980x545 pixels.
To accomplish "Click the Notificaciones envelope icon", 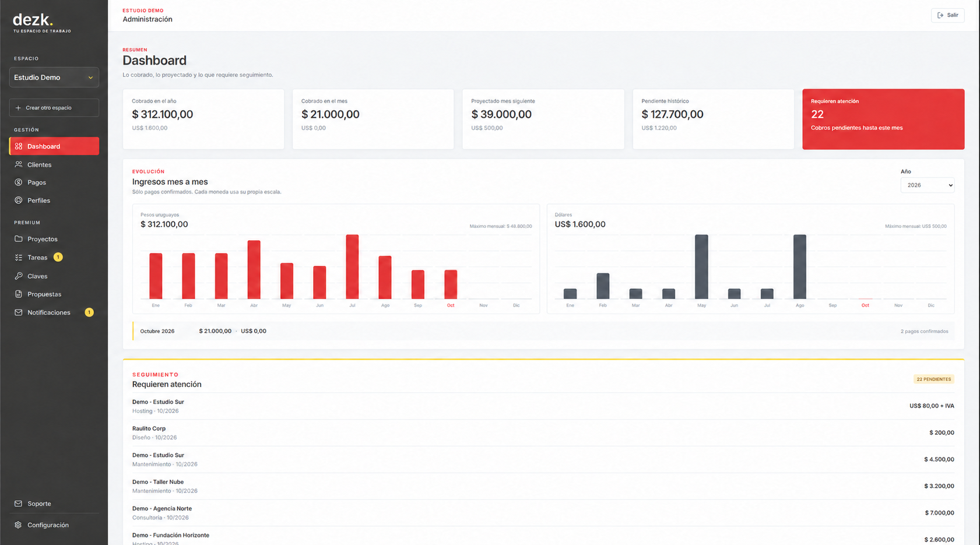I will point(19,312).
